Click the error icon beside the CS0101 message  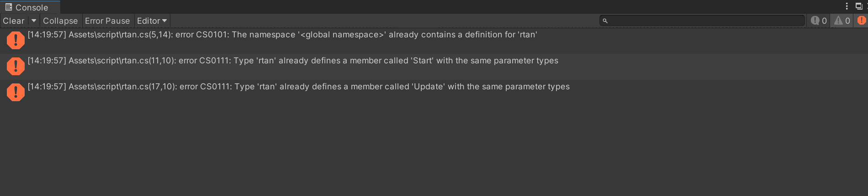16,40
